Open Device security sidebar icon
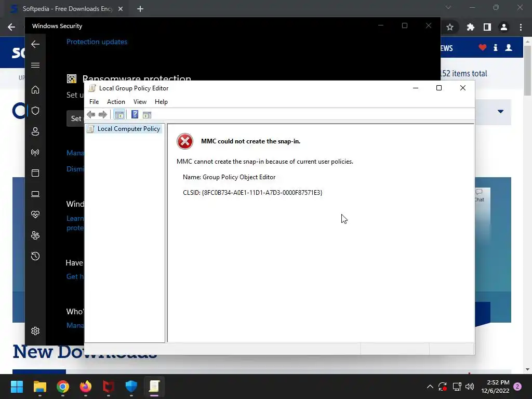The image size is (532, 399). point(35,194)
